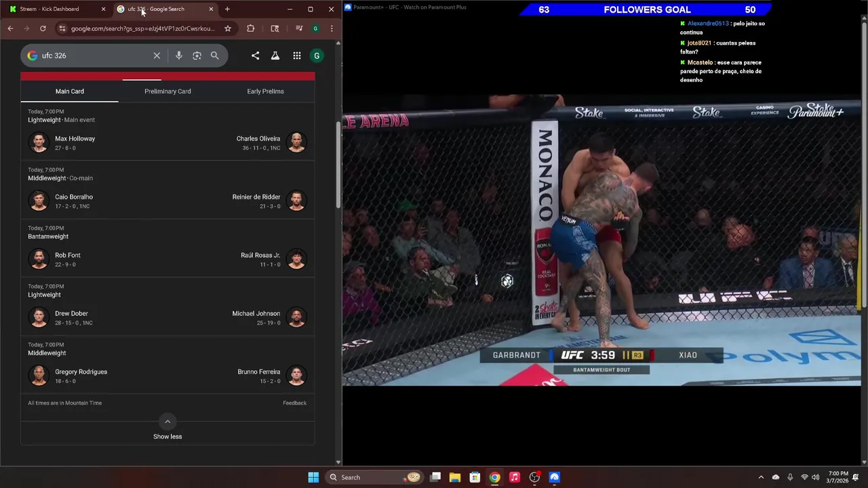Click Brunno Ferreira's name
The width and height of the screenshot is (868, 488).
tap(259, 372)
